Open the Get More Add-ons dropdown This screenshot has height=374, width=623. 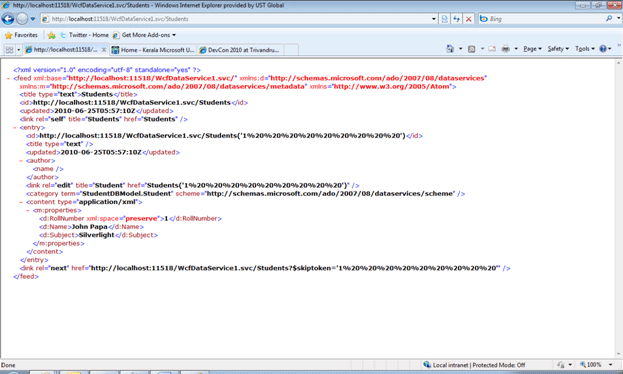[x=144, y=35]
